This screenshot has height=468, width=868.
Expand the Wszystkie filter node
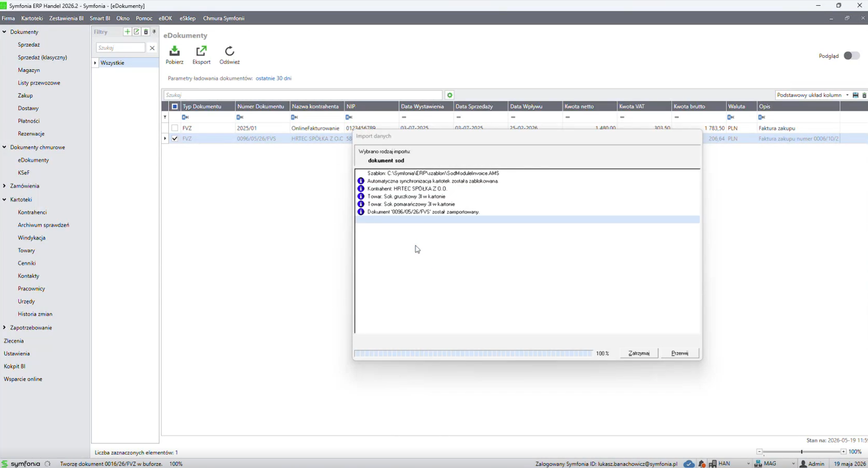95,63
